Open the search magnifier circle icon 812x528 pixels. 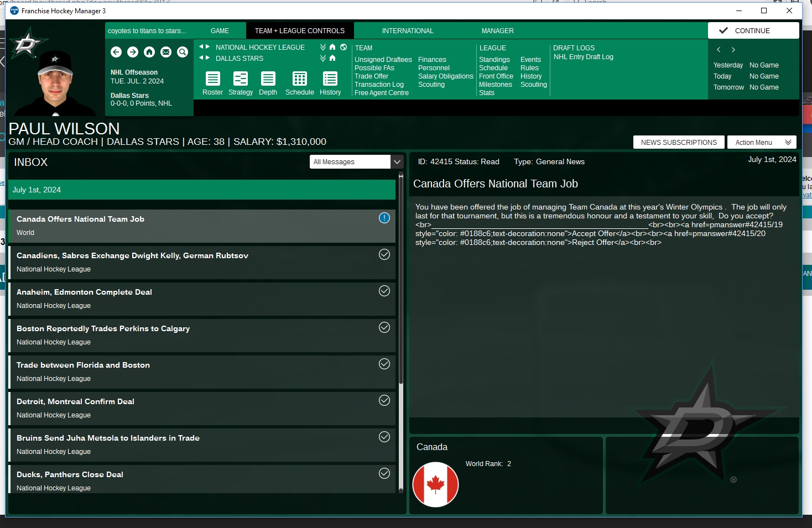point(183,52)
